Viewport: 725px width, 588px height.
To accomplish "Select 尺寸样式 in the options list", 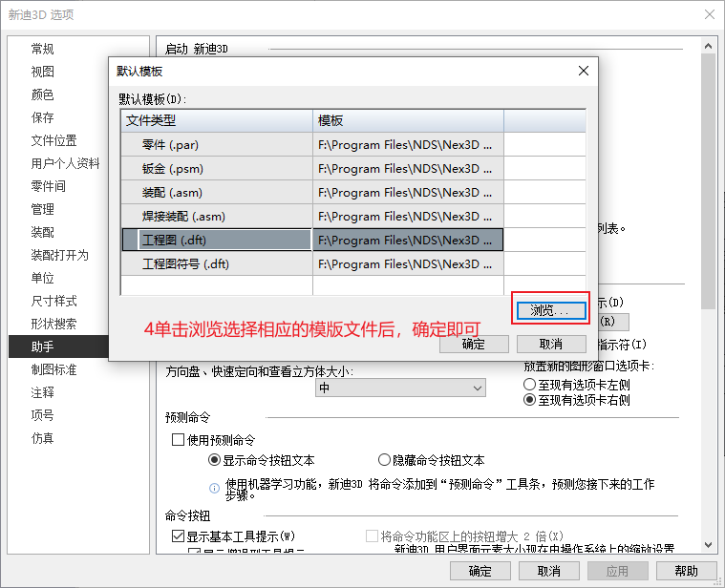I will (x=53, y=301).
